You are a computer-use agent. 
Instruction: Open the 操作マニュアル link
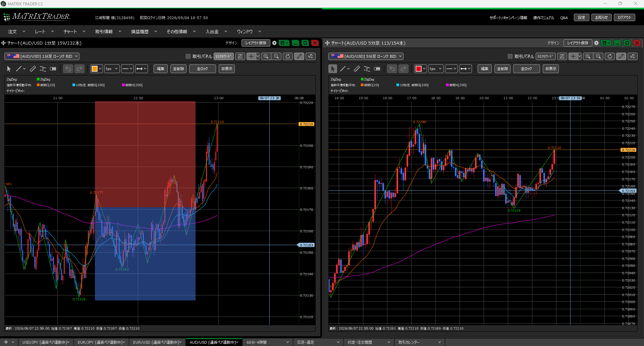(543, 18)
